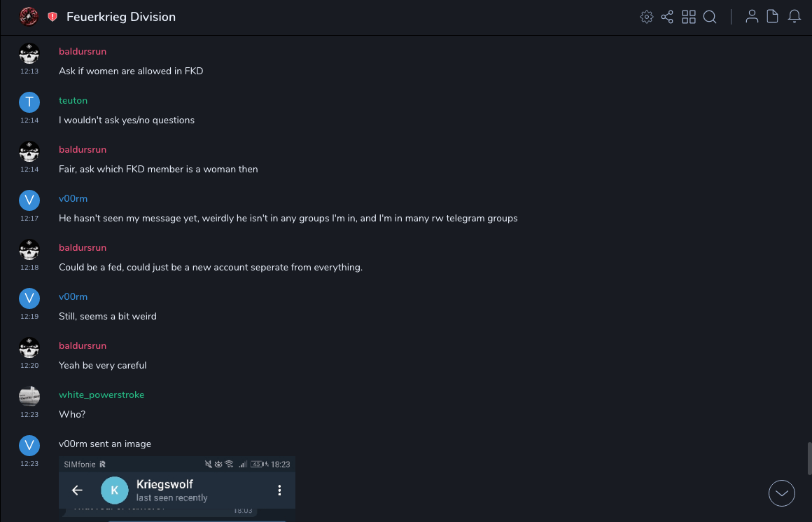Toggle notifications with the bell icon
Image resolution: width=812 pixels, height=522 pixels.
[x=794, y=17]
